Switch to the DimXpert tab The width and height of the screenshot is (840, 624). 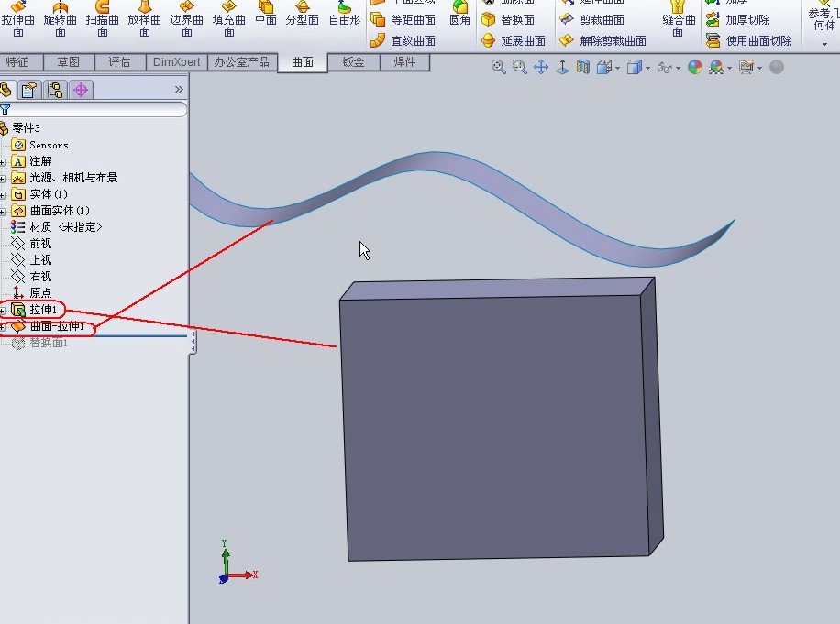click(x=177, y=62)
